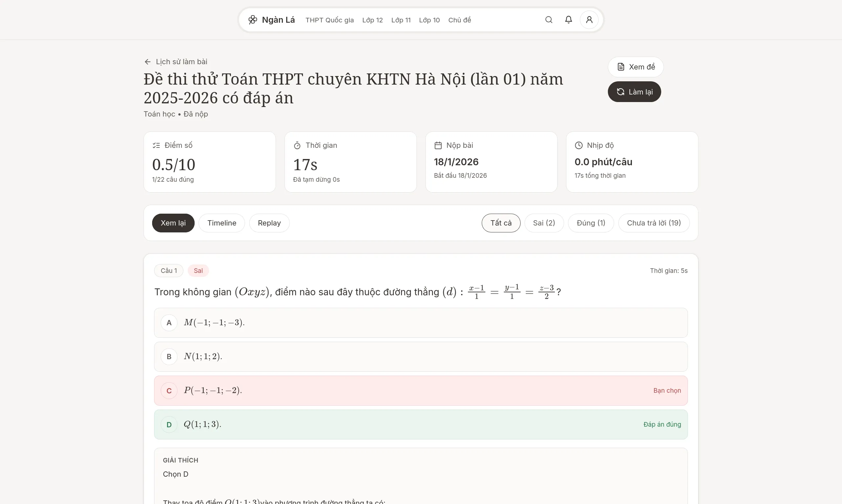The width and height of the screenshot is (842, 504).
Task: Open the account menu via profile icon
Action: click(589, 20)
